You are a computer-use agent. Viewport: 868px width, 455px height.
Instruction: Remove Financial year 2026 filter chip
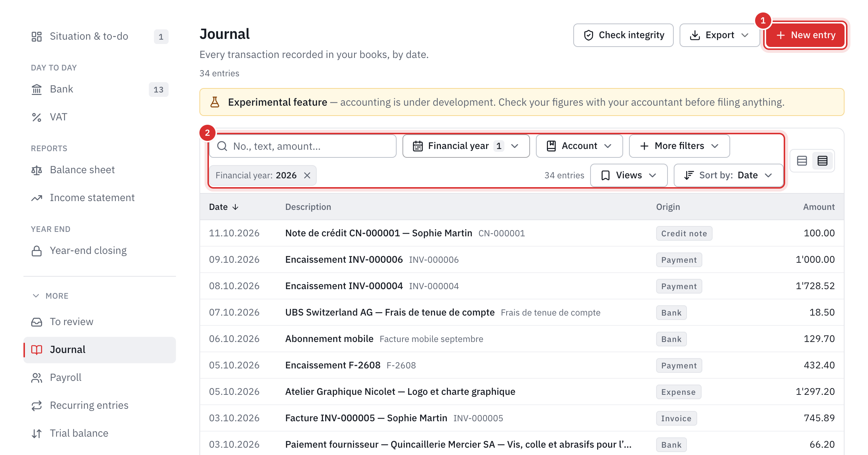[x=307, y=175]
